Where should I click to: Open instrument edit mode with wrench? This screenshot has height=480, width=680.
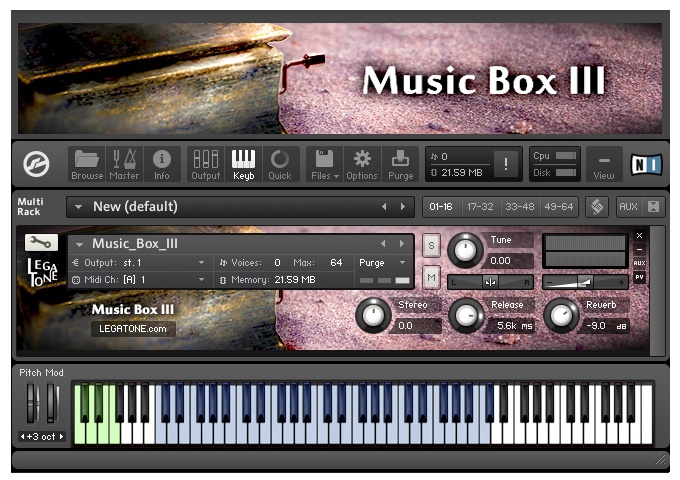41,242
